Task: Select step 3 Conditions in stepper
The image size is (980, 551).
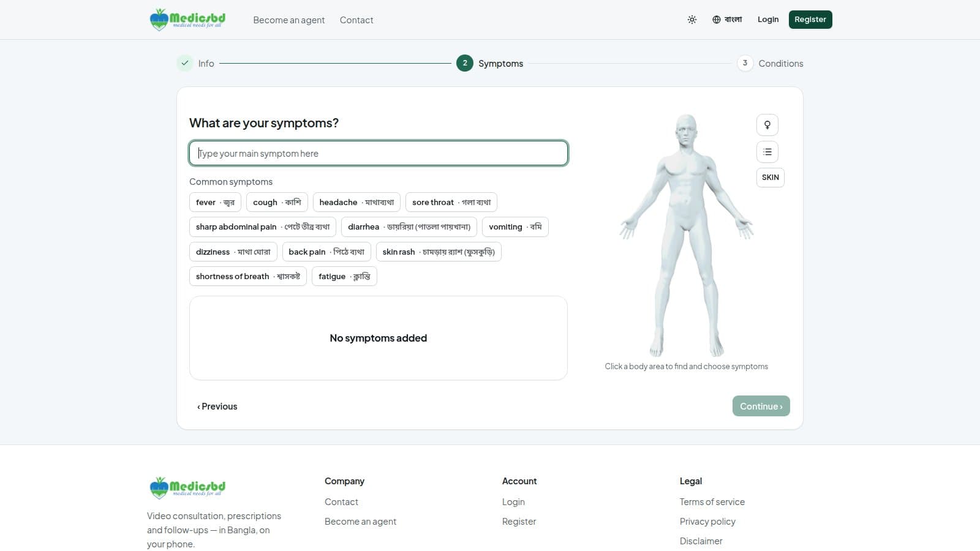Action: [771, 63]
